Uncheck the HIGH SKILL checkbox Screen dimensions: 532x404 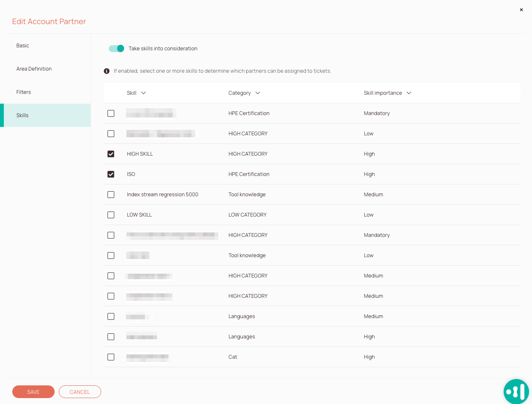click(111, 154)
